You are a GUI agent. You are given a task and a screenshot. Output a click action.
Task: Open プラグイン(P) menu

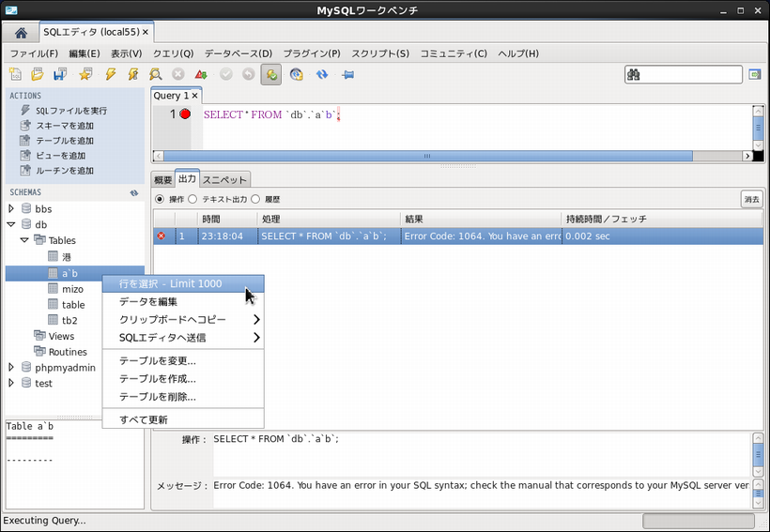click(x=312, y=53)
